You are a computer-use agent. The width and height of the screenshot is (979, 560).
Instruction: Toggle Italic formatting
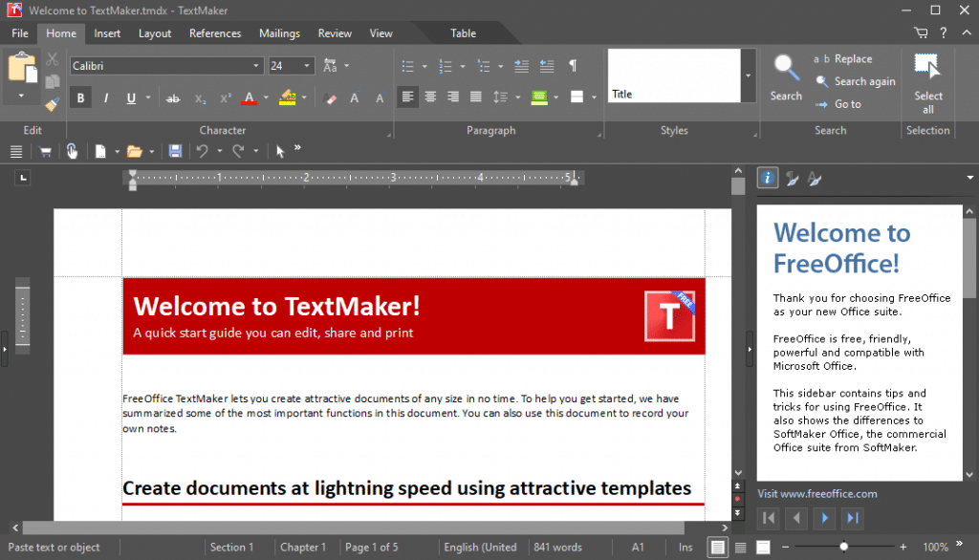[106, 98]
